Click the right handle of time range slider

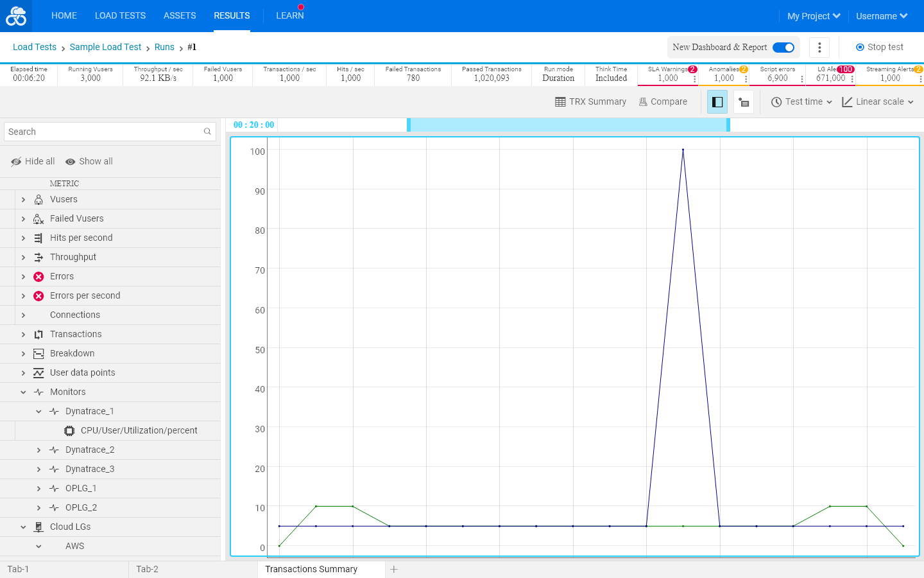(x=728, y=125)
